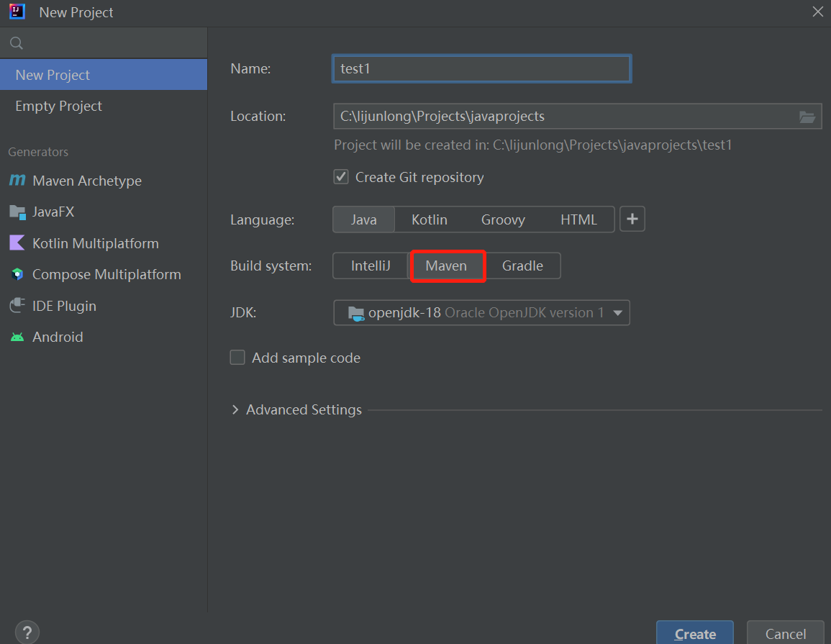The height and width of the screenshot is (644, 831).
Task: Select Gradle as build system
Action: click(x=522, y=266)
